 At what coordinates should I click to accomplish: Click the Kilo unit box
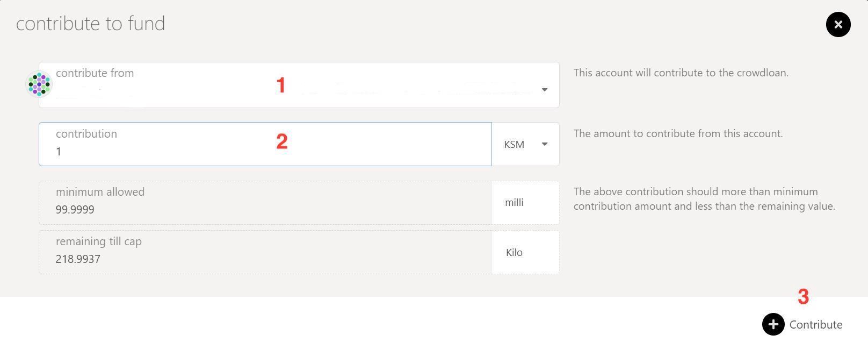(525, 252)
